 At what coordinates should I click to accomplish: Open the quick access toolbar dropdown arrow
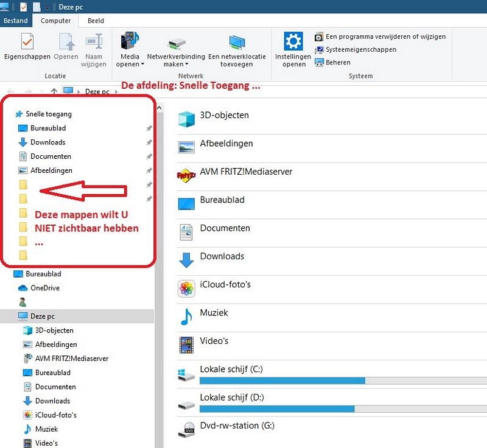click(x=47, y=7)
